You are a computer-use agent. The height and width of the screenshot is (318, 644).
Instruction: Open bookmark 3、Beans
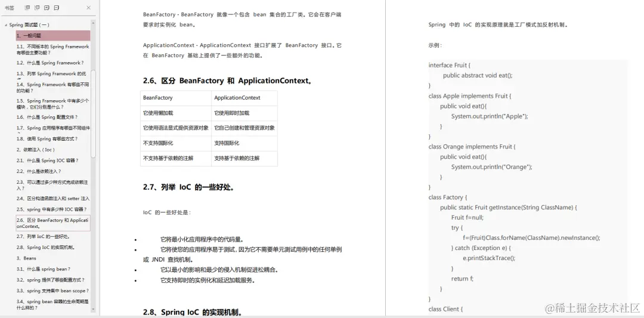[x=26, y=258]
